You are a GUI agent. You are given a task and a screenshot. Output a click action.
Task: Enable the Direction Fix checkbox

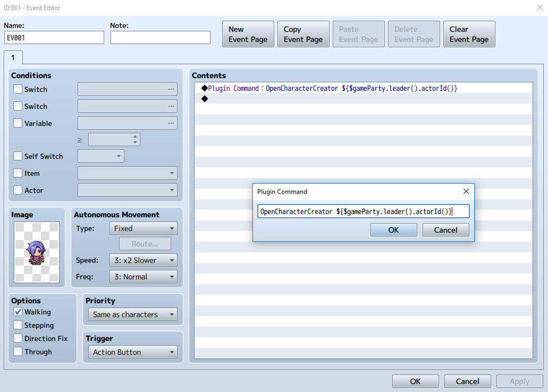point(18,338)
